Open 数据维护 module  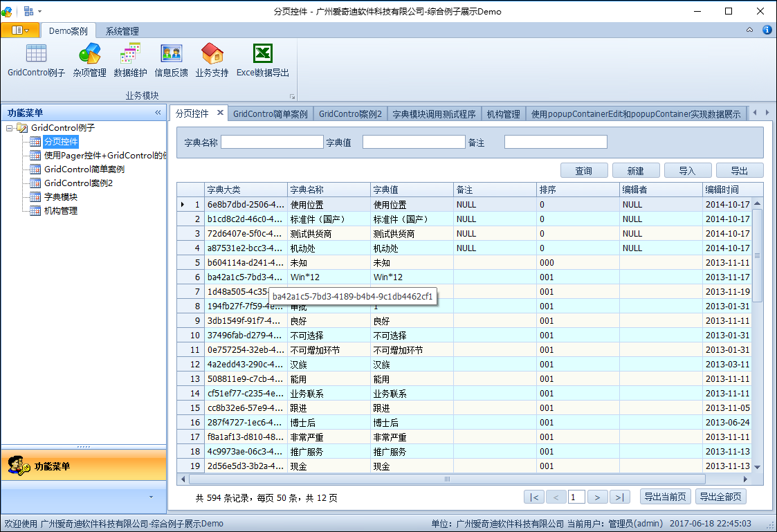tap(130, 60)
